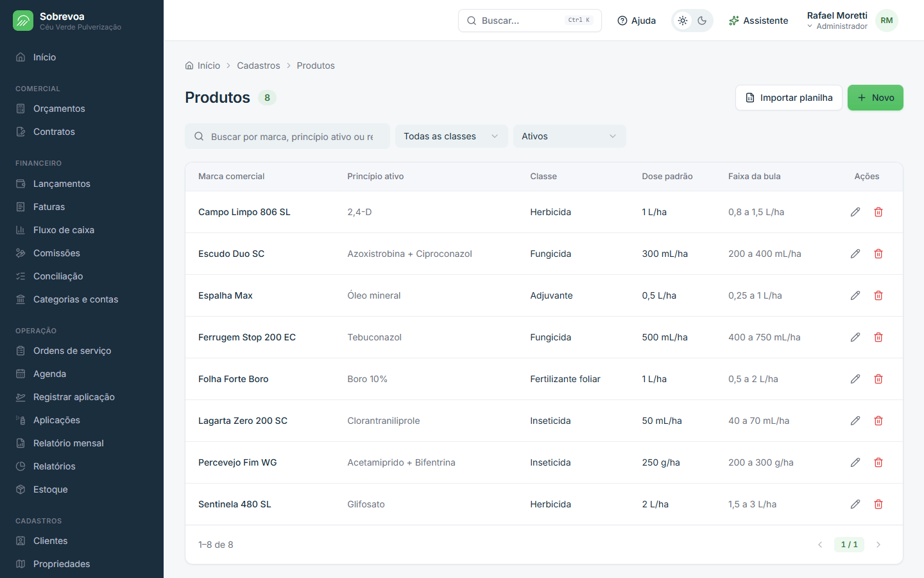Edit the Folha Forte Boro product

click(x=855, y=379)
